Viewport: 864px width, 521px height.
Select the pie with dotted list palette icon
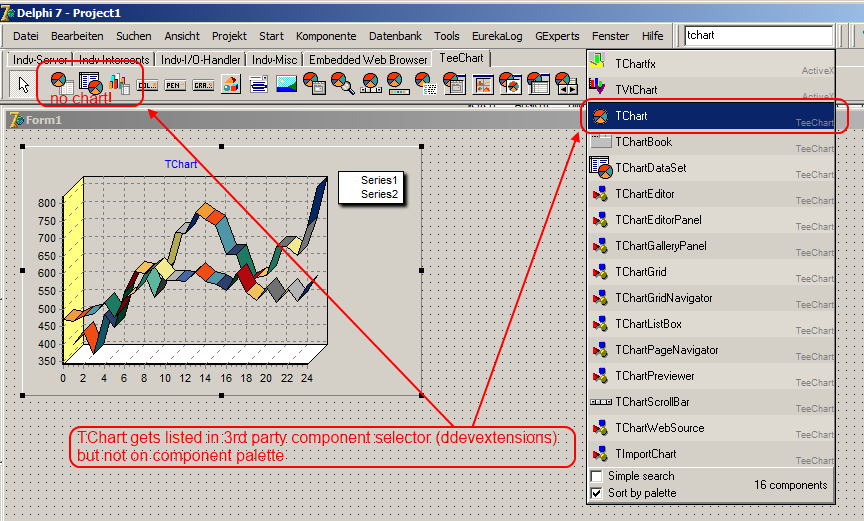click(x=425, y=84)
